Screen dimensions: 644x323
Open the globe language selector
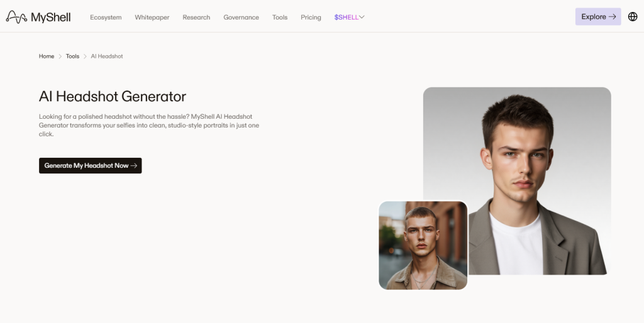633,17
